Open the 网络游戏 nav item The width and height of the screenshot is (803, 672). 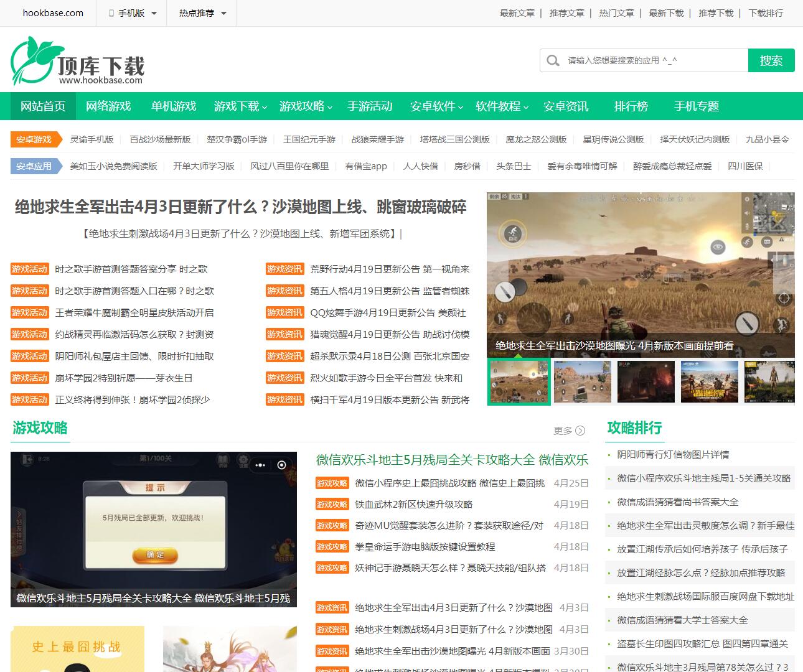click(x=108, y=106)
